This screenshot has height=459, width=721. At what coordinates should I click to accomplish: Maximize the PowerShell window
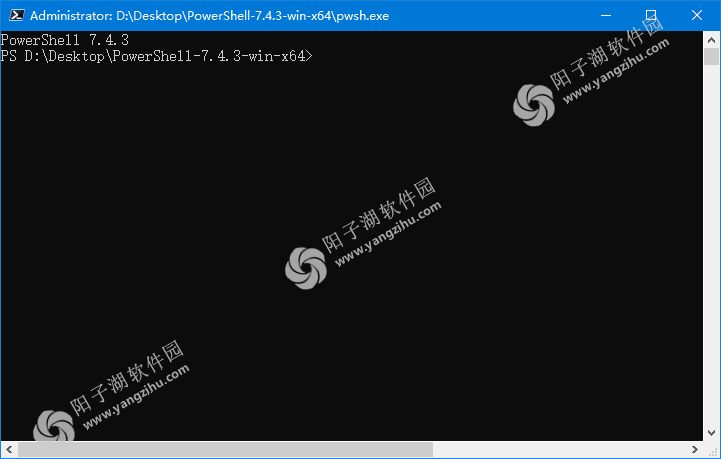(651, 16)
